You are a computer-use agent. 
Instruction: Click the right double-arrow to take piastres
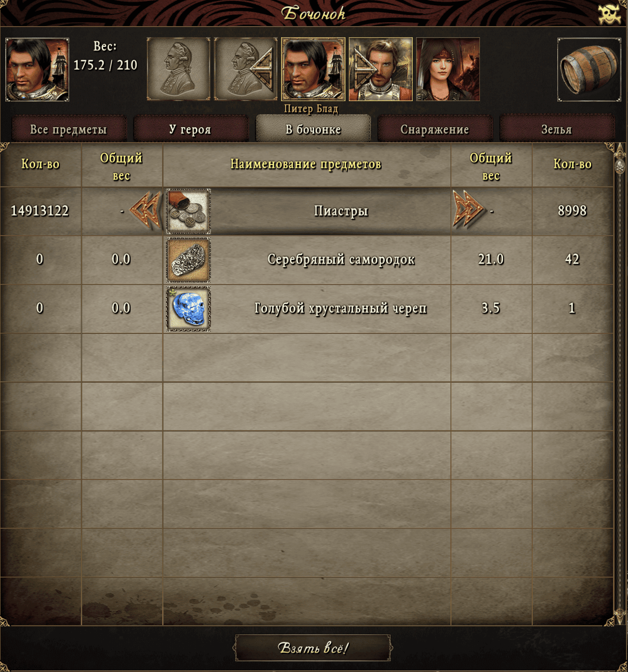pos(468,209)
